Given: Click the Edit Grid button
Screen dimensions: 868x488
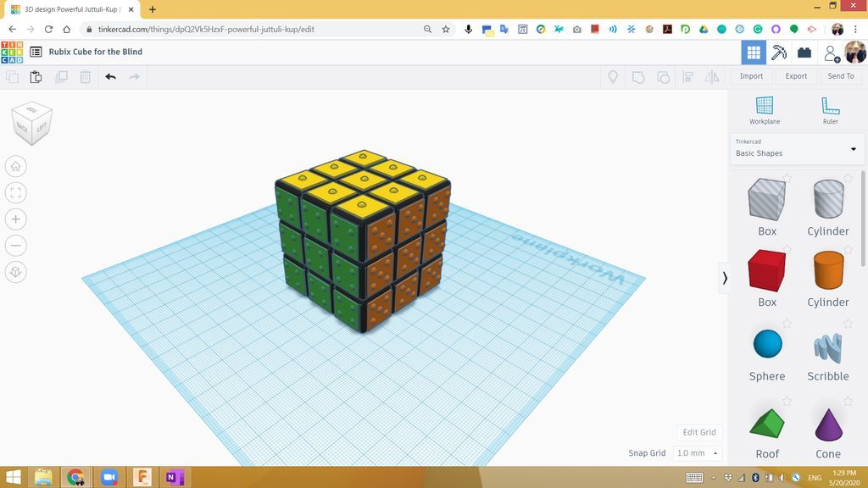Looking at the screenshot, I should (x=699, y=432).
